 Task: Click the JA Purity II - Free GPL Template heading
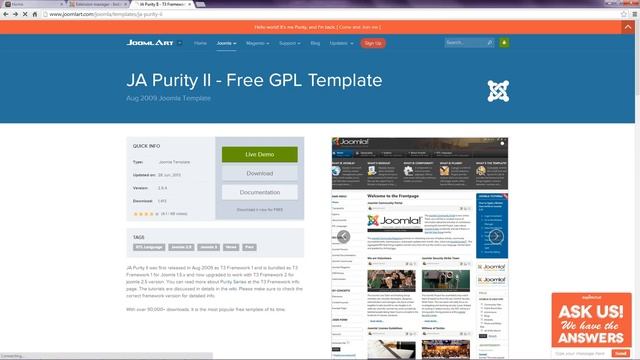click(x=254, y=80)
